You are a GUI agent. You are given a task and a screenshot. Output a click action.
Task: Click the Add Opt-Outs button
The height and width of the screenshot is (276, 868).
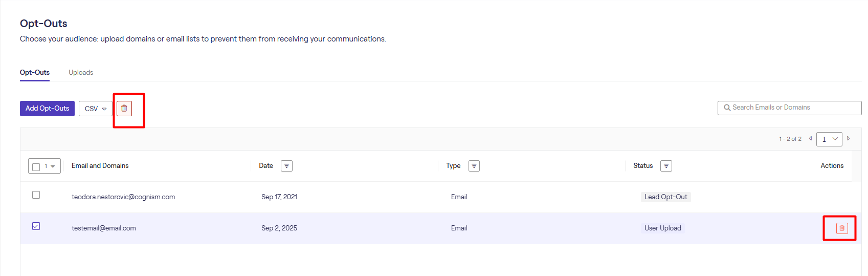(x=47, y=109)
